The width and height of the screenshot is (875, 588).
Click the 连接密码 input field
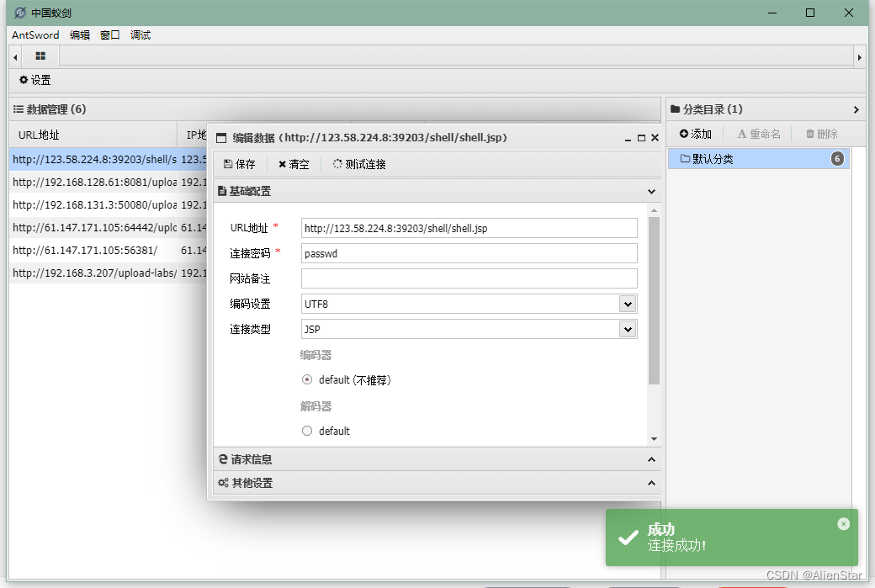pyautogui.click(x=469, y=253)
